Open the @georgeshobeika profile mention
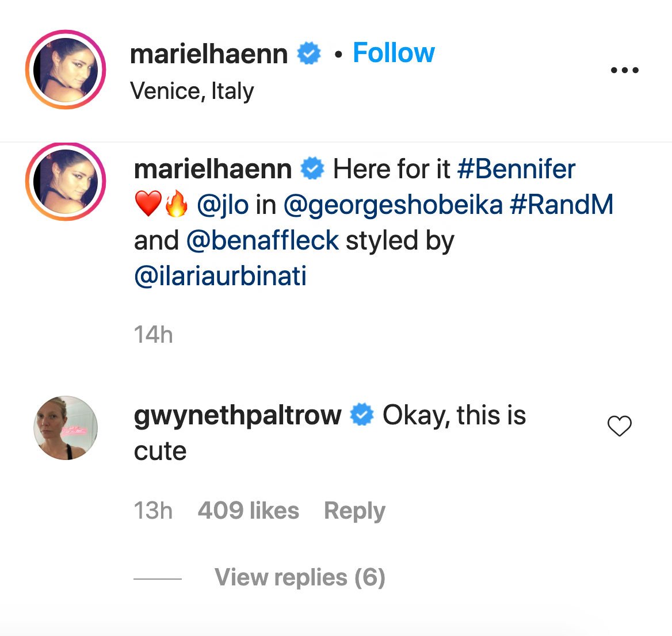The height and width of the screenshot is (636, 672). tap(393, 205)
